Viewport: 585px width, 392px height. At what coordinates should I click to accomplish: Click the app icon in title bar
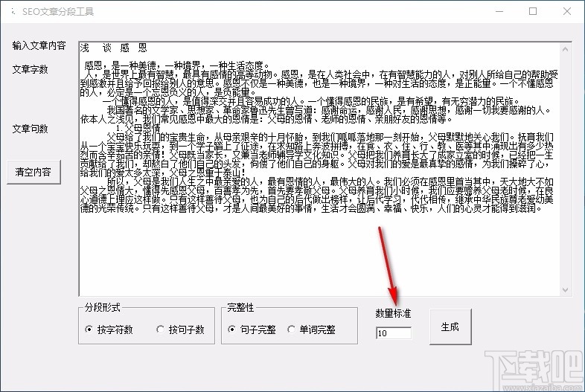[13, 12]
